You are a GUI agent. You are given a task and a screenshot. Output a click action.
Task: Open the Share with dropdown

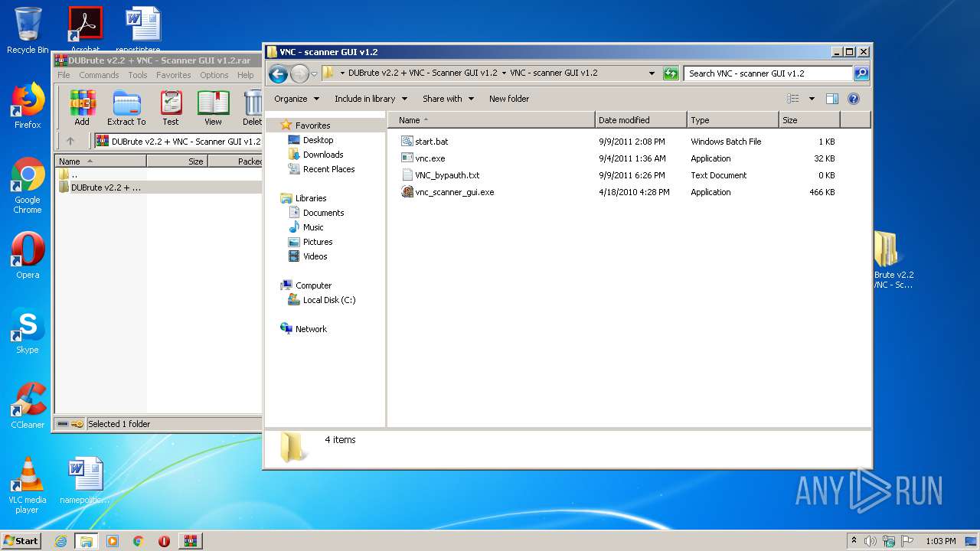[449, 99]
